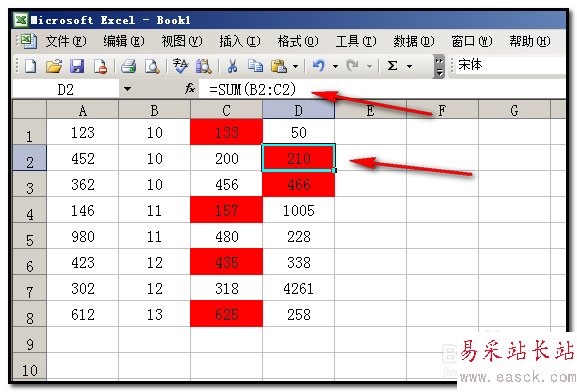Open the 帮助(H) menu

[530, 41]
